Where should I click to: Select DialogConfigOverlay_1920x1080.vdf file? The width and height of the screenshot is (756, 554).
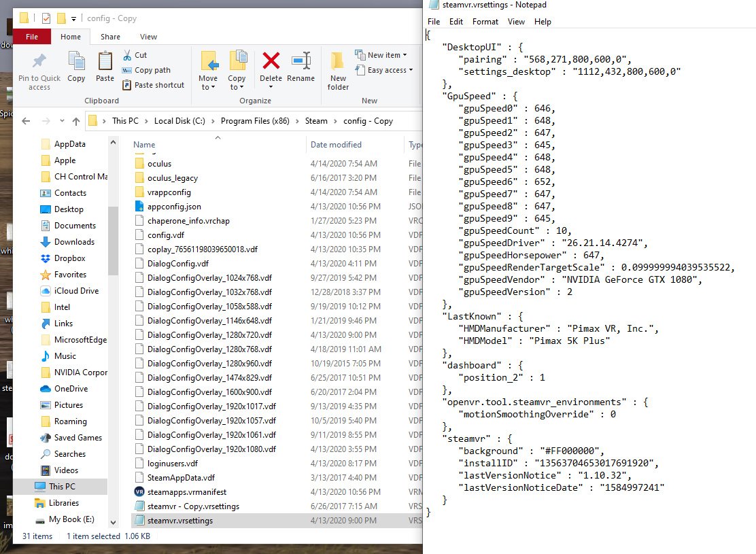211,449
